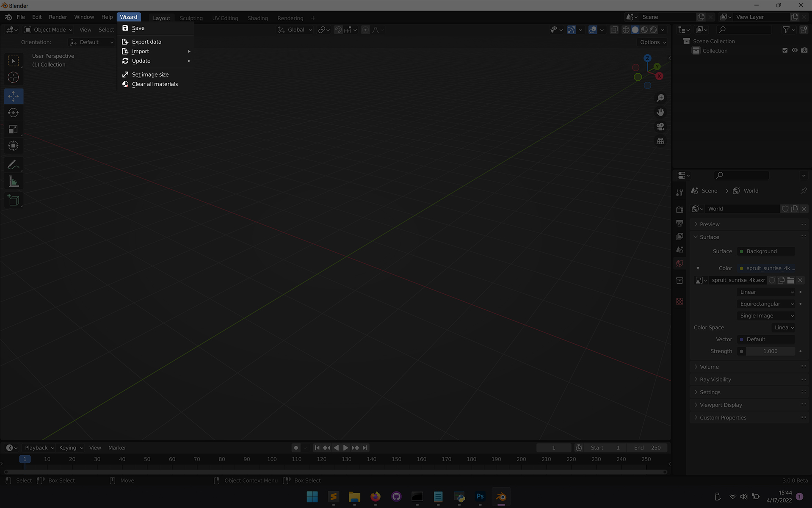The width and height of the screenshot is (812, 508).
Task: Switch to wireframe viewport shading
Action: (x=626, y=30)
